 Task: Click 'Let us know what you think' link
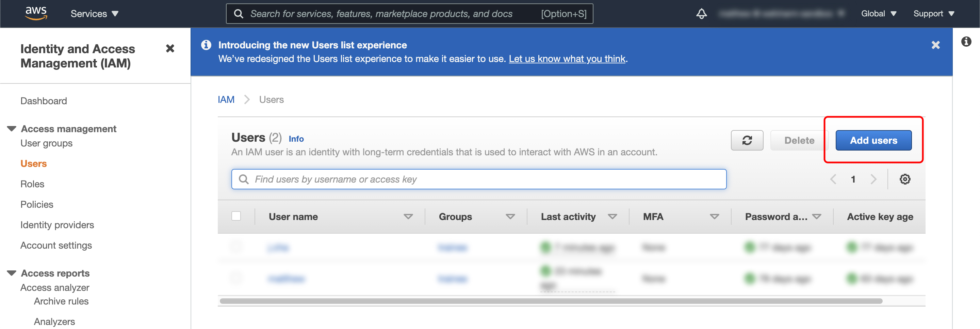point(567,59)
